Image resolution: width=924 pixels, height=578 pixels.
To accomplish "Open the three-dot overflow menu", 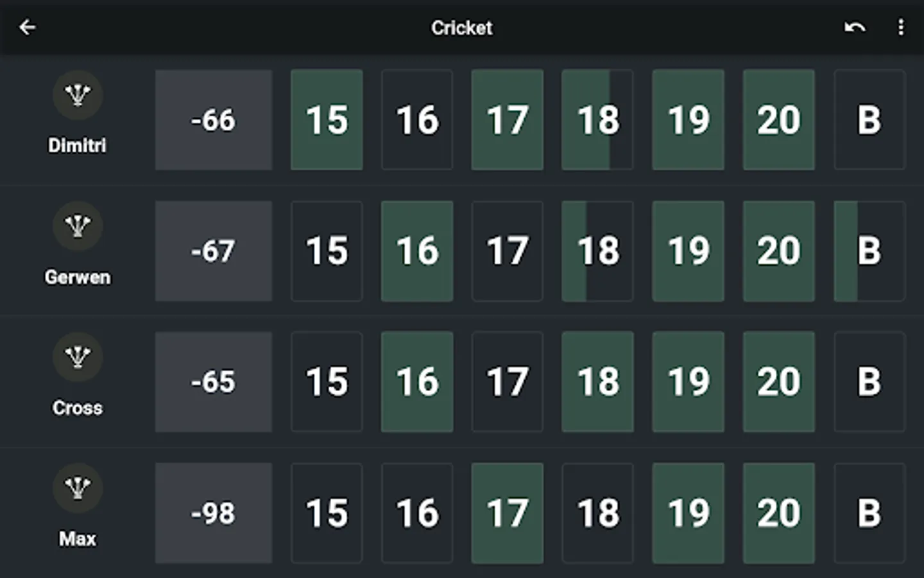I will [901, 27].
